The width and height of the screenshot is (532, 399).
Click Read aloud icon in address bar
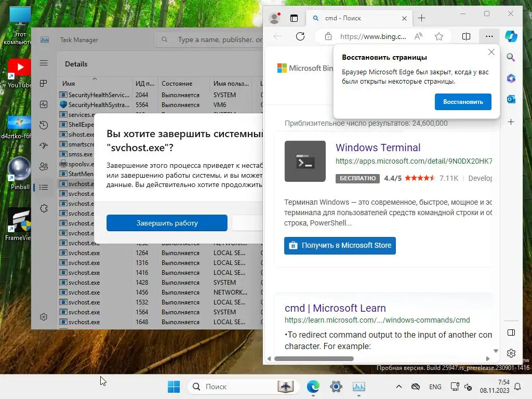click(x=418, y=36)
